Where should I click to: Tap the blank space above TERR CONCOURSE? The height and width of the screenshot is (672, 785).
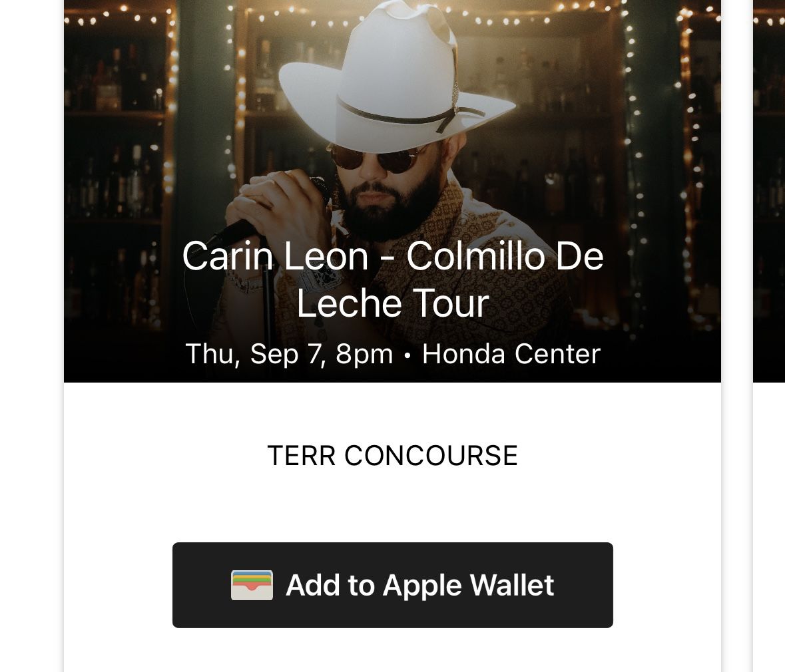pyautogui.click(x=393, y=413)
